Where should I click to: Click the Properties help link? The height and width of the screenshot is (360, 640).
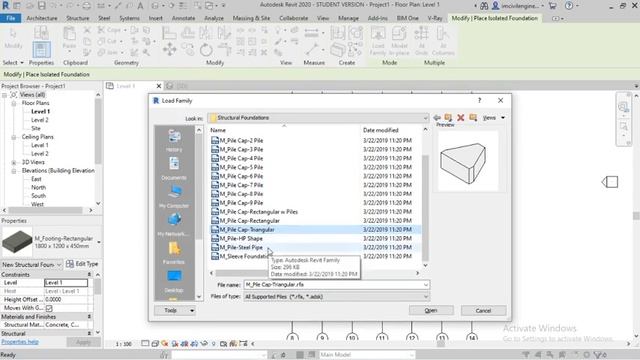coord(20,342)
